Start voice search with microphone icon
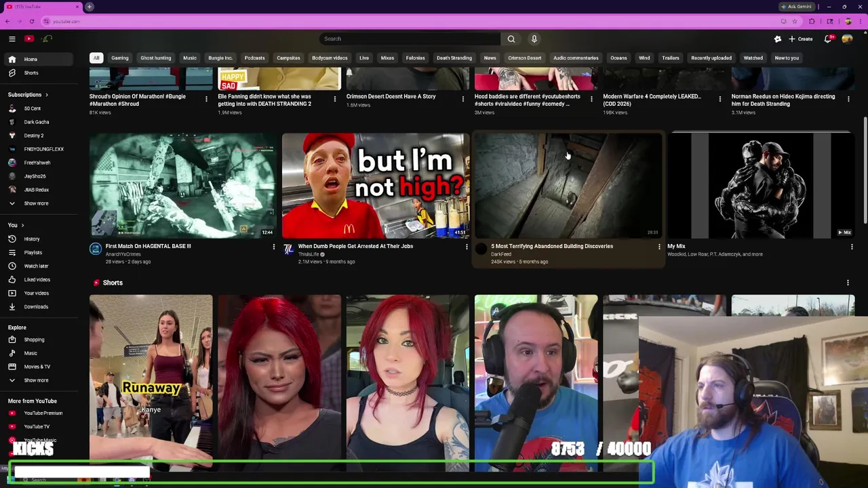Image resolution: width=868 pixels, height=488 pixels. (x=534, y=39)
